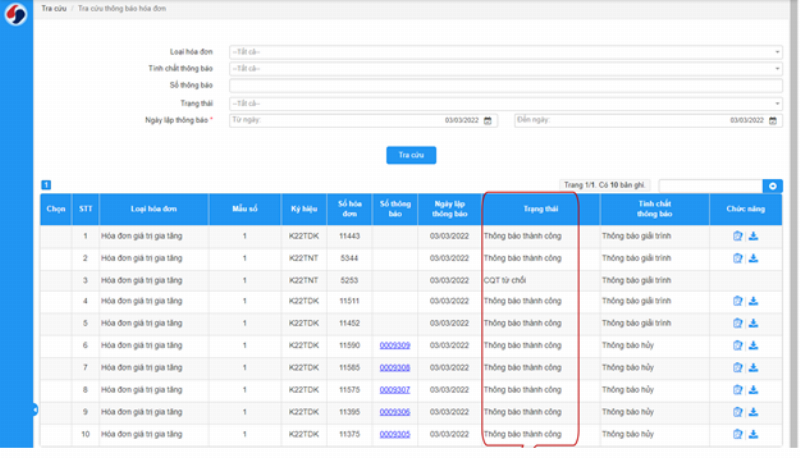
Task: View notification details for invoice 11590
Action: click(737, 345)
